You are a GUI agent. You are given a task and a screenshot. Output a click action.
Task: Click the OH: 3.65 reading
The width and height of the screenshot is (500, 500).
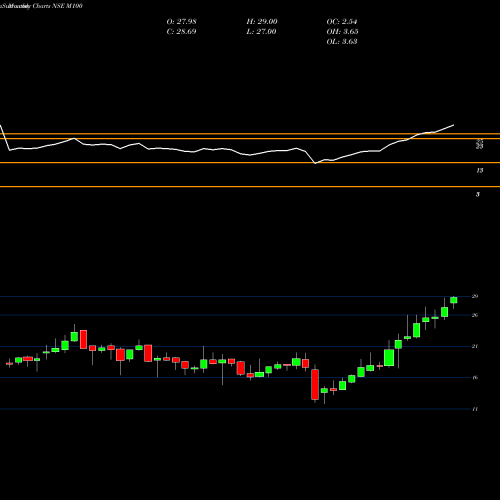(x=342, y=32)
